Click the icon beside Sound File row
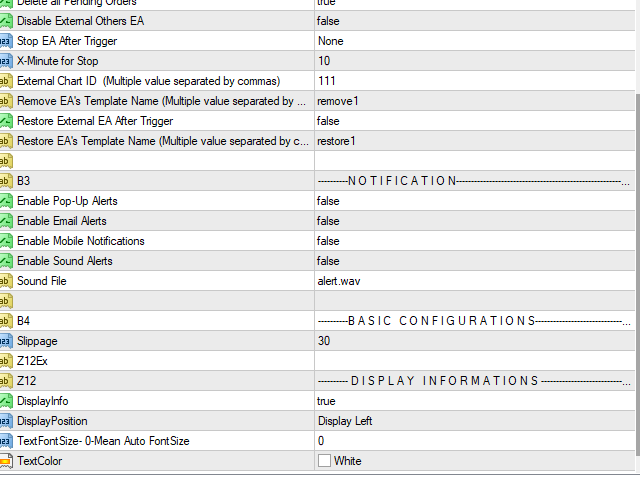The image size is (640, 480). (5, 281)
